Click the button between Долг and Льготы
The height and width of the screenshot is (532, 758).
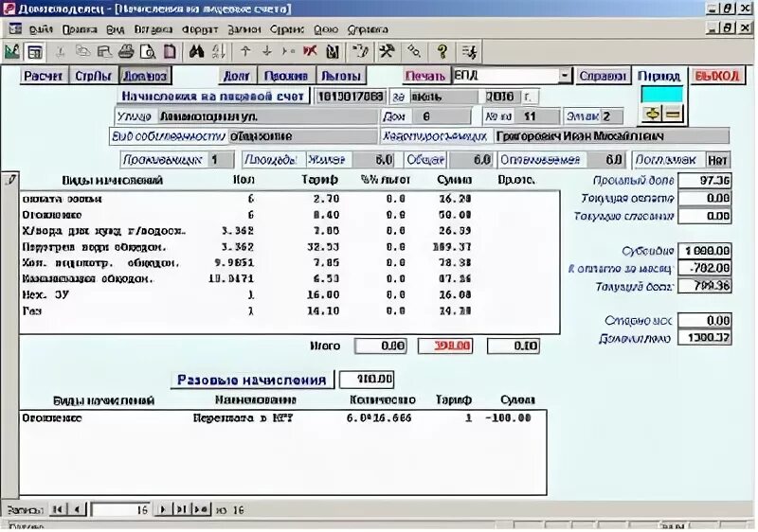[x=286, y=76]
